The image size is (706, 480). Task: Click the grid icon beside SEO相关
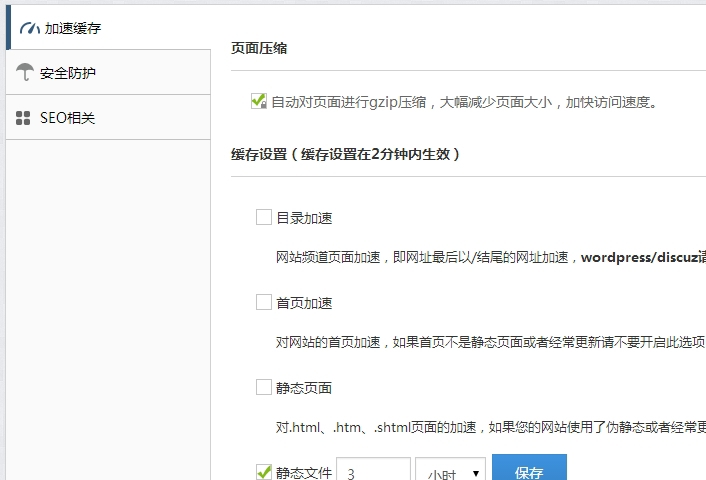23,118
